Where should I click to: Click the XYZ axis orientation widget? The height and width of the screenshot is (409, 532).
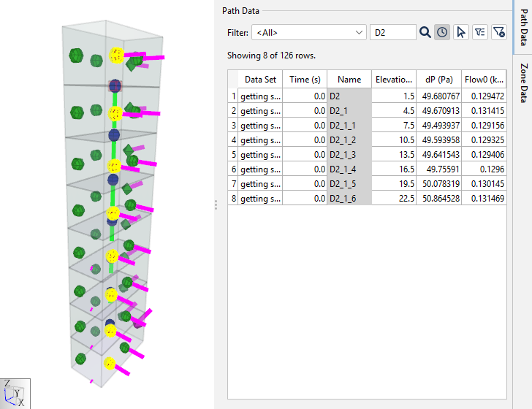click(x=15, y=393)
